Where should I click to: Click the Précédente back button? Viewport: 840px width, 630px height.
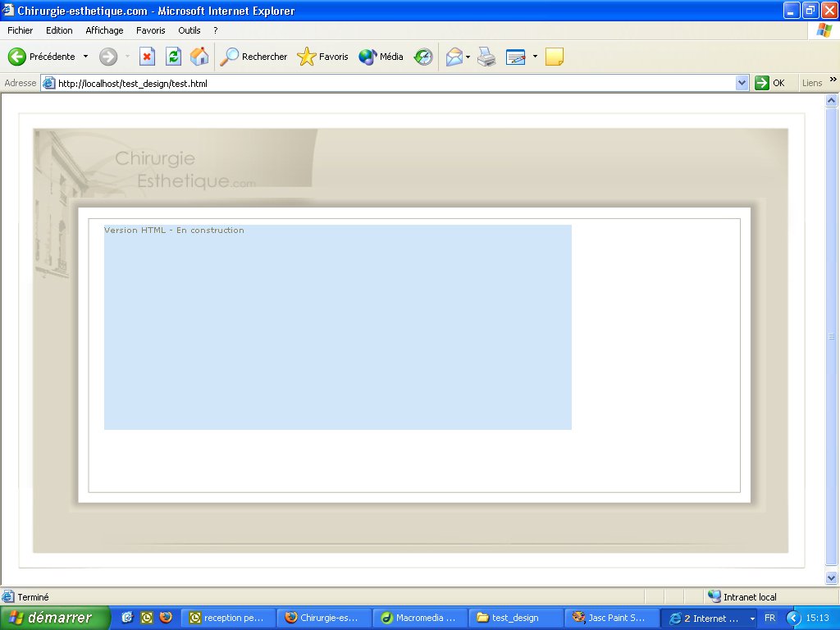tap(42, 57)
